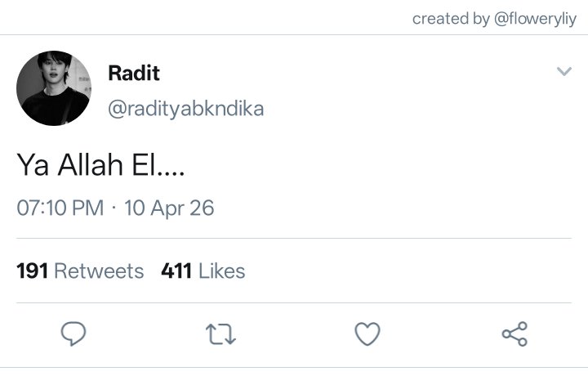Click the 10 Apr 26 date

point(169,208)
